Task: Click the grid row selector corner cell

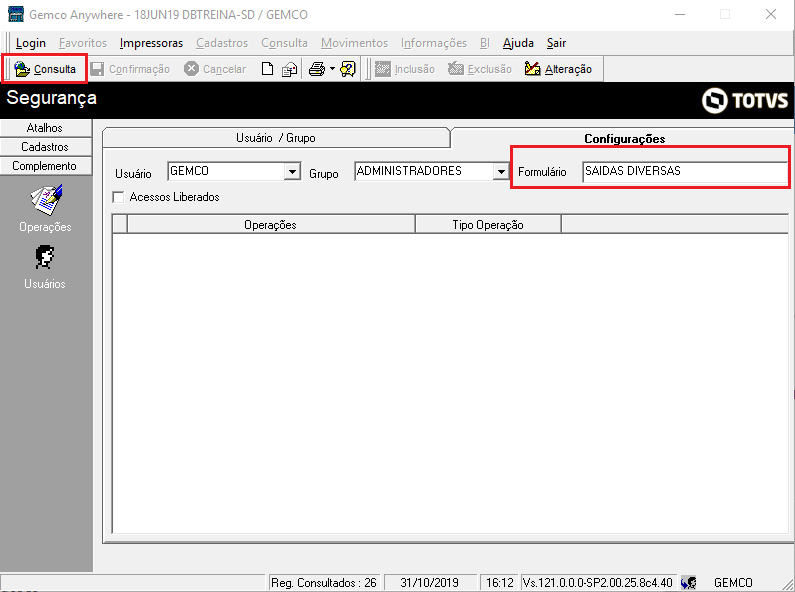Action: pyautogui.click(x=120, y=225)
